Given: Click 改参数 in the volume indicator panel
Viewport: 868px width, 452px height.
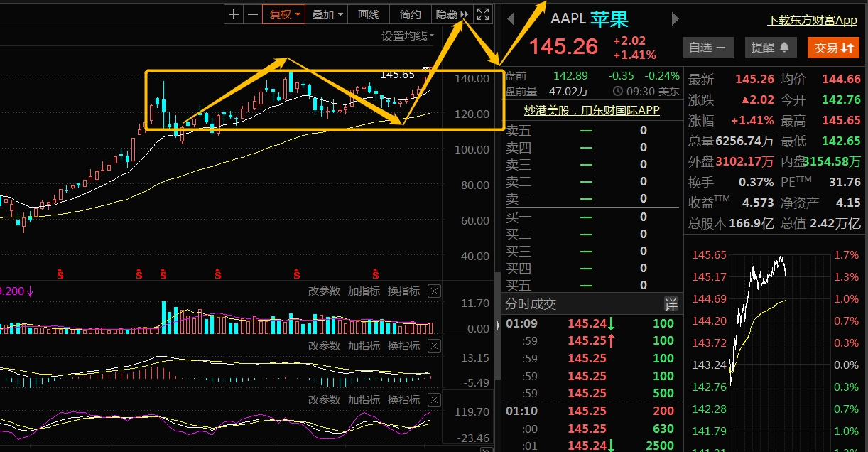Looking at the screenshot, I should point(324,291).
